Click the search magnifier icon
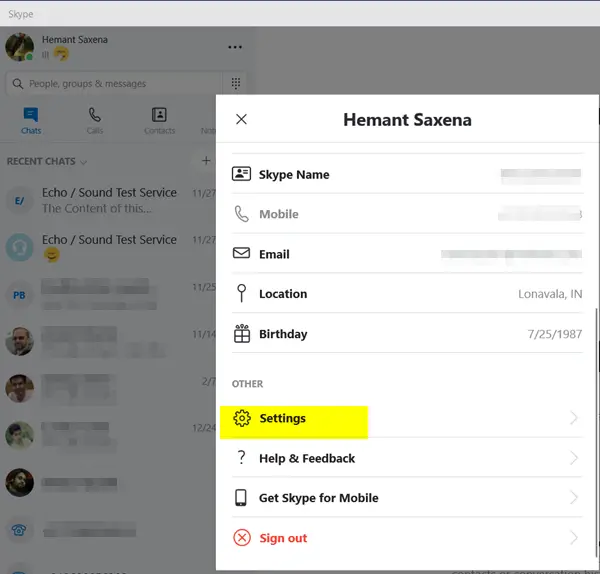The width and height of the screenshot is (600, 574). click(x=18, y=83)
